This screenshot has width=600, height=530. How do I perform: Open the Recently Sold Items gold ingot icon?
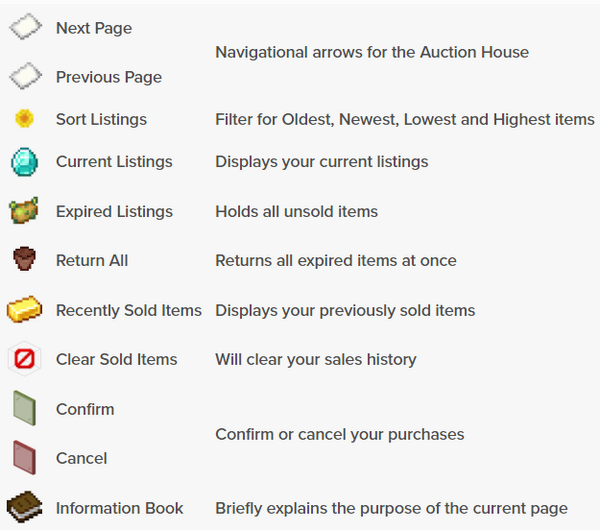pos(24,309)
